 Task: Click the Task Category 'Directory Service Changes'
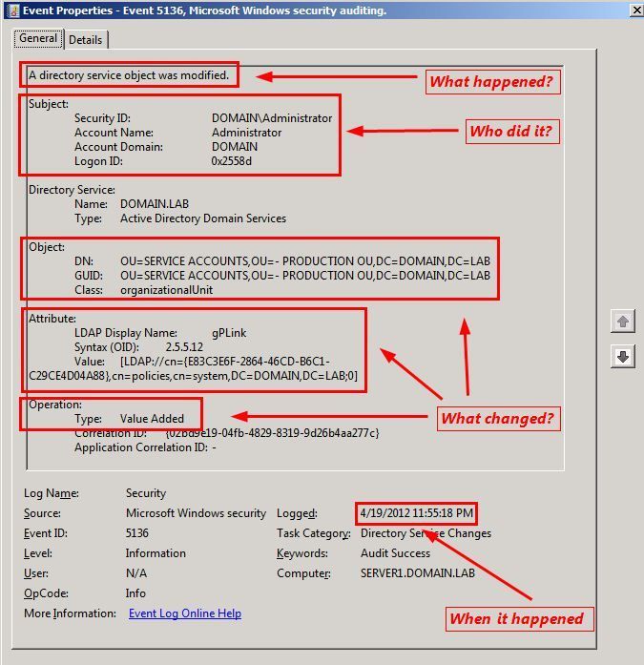pyautogui.click(x=426, y=533)
